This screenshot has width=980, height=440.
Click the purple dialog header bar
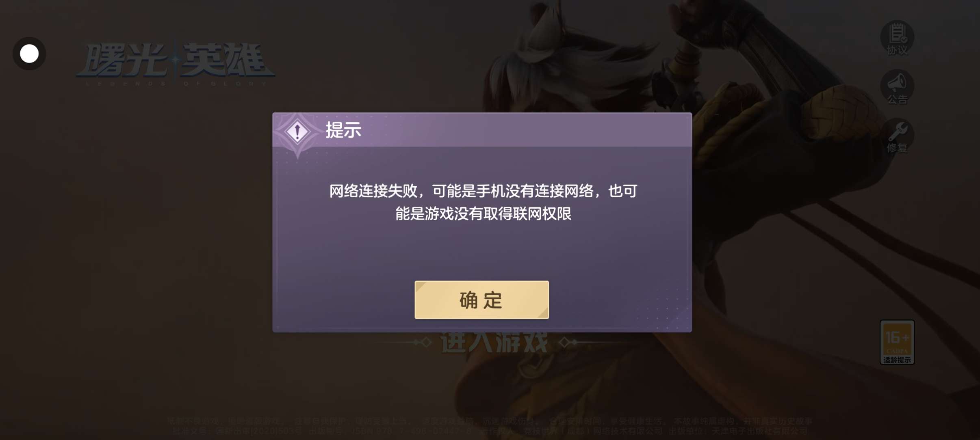pos(482,130)
